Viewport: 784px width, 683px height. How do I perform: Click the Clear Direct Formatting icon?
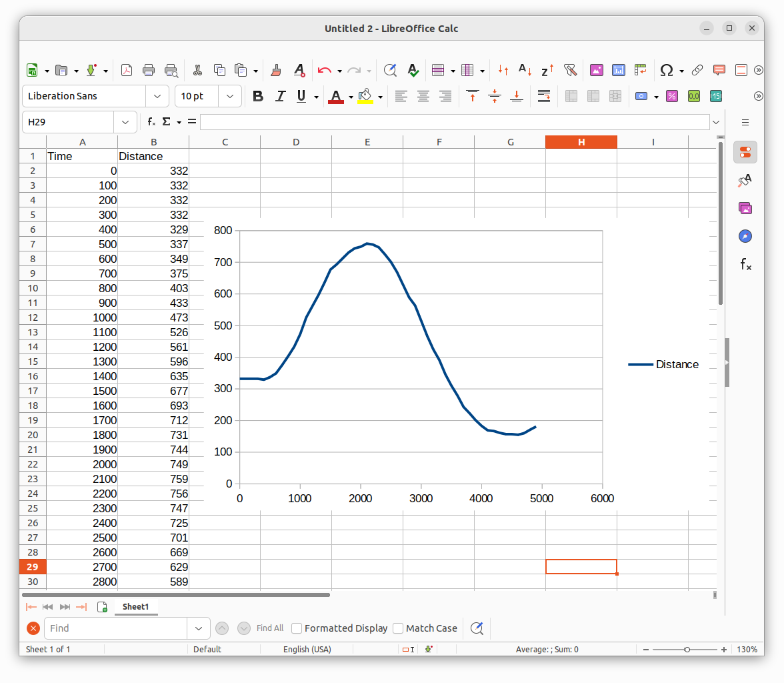click(299, 71)
